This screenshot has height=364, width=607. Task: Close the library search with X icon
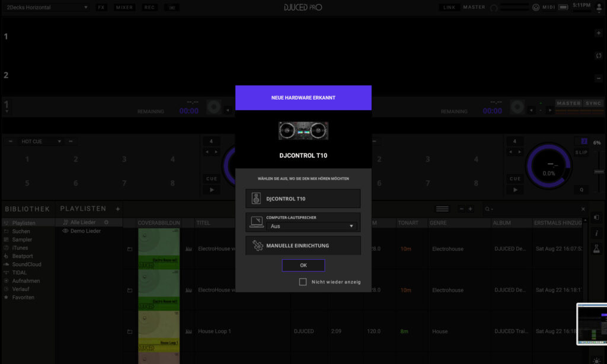click(583, 209)
